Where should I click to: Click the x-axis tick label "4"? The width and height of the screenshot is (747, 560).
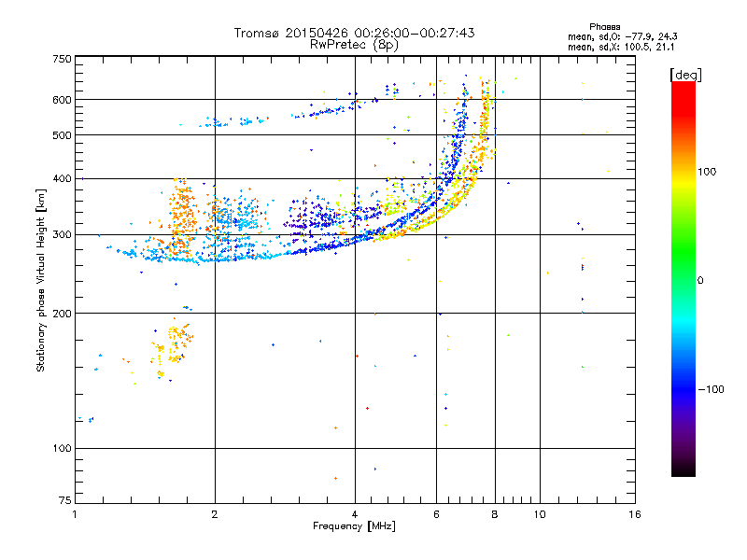[355, 514]
